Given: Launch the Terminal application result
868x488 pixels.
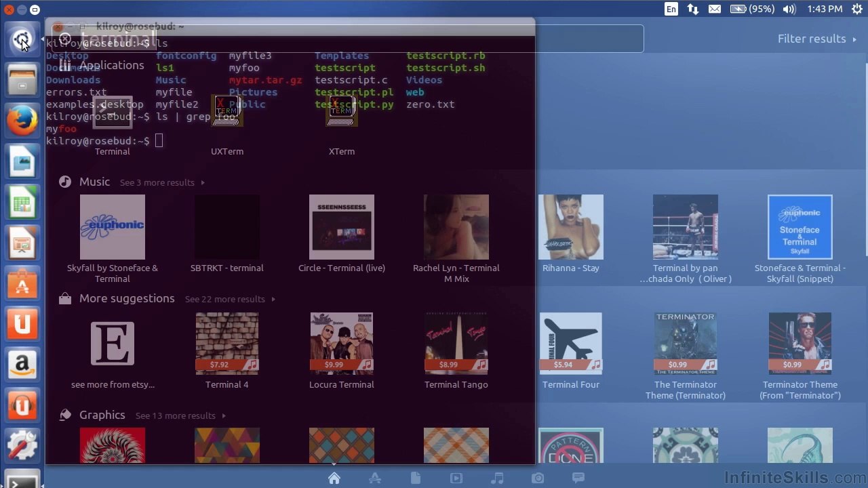Looking at the screenshot, I should click(113, 125).
